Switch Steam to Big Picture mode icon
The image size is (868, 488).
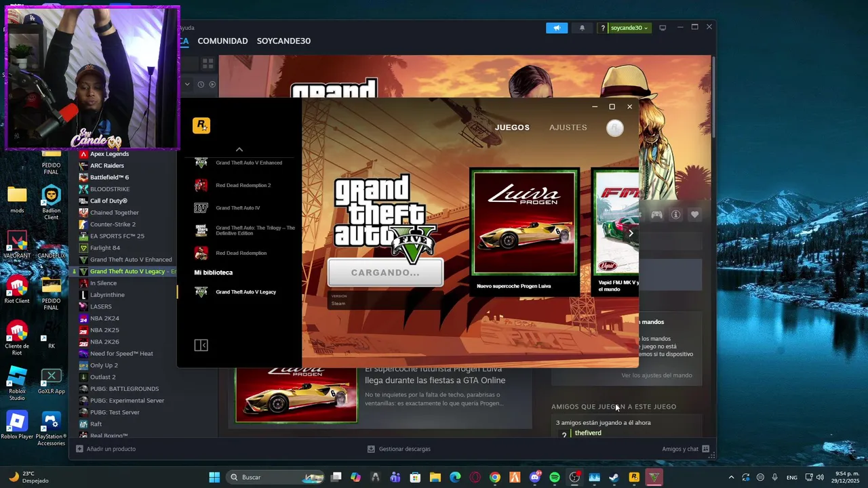pyautogui.click(x=663, y=28)
